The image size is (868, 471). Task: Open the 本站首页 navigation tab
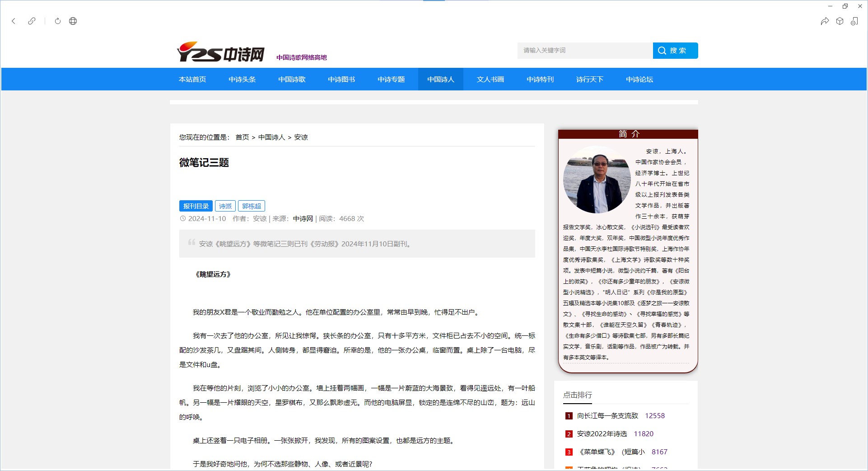click(x=192, y=80)
